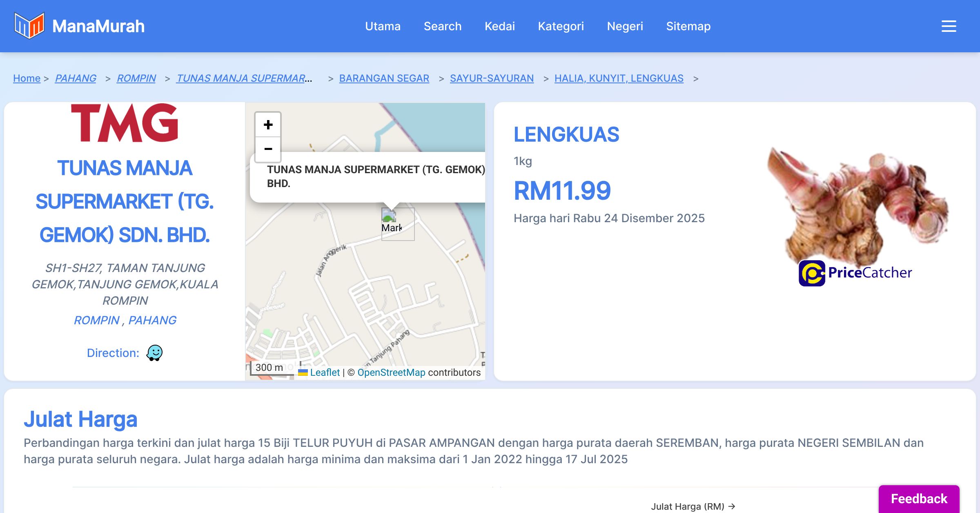Go to Kedai menu item

tap(499, 26)
